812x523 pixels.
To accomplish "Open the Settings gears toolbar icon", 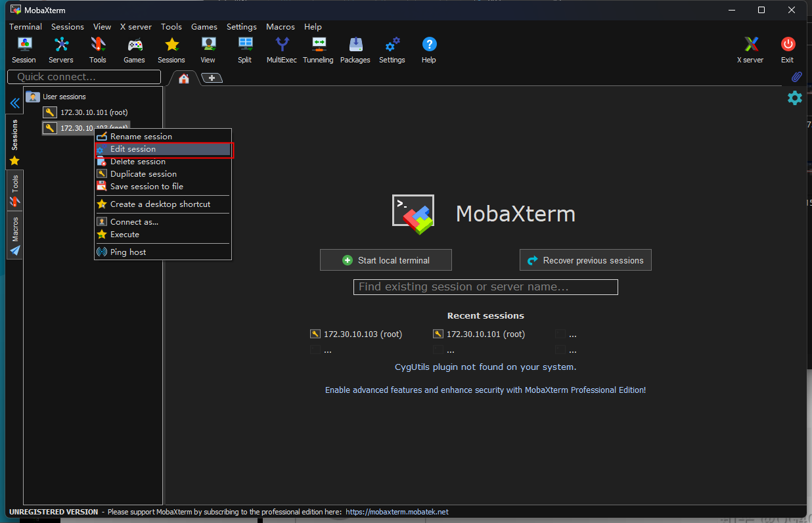I will pyautogui.click(x=392, y=50).
